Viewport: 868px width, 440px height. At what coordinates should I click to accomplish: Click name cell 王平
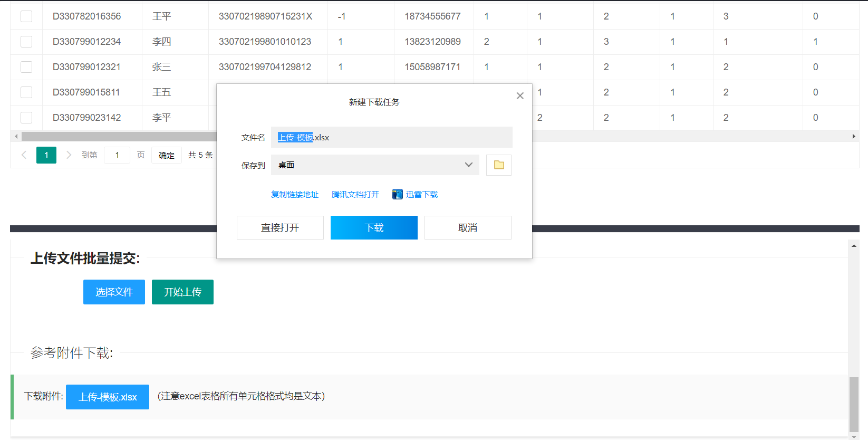(161, 16)
